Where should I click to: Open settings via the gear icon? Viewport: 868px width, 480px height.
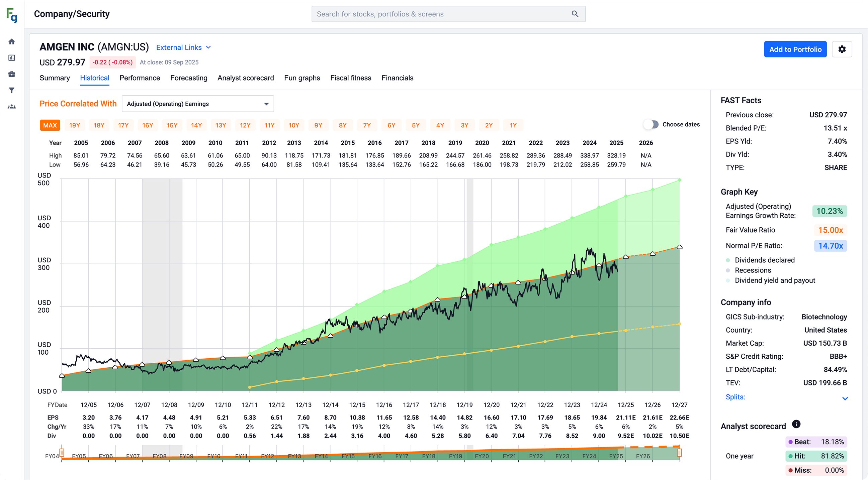click(842, 49)
